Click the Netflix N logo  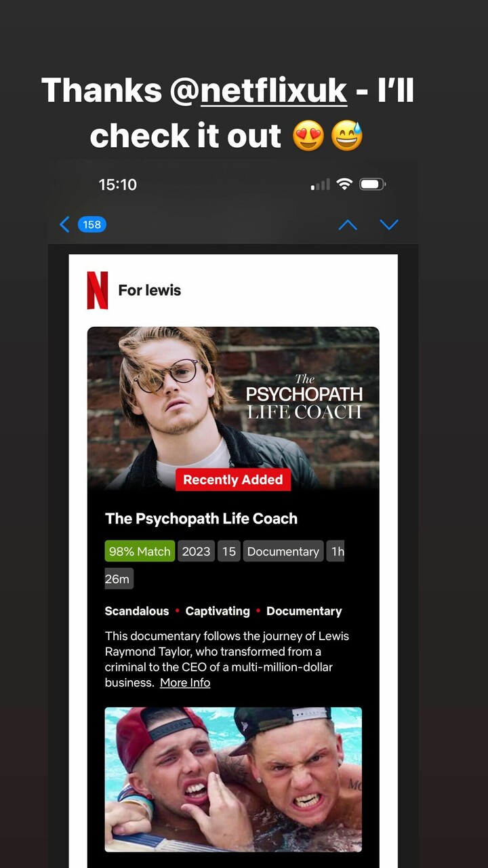(x=98, y=290)
